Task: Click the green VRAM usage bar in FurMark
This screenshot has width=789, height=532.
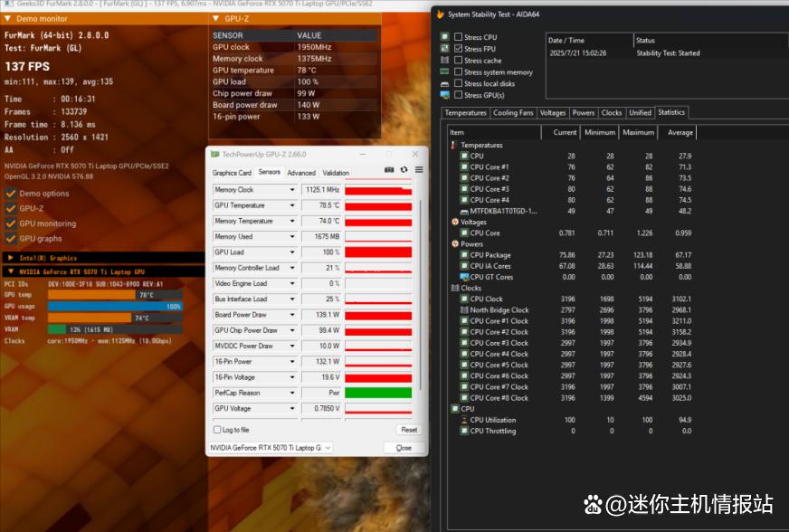Action: coord(57,329)
